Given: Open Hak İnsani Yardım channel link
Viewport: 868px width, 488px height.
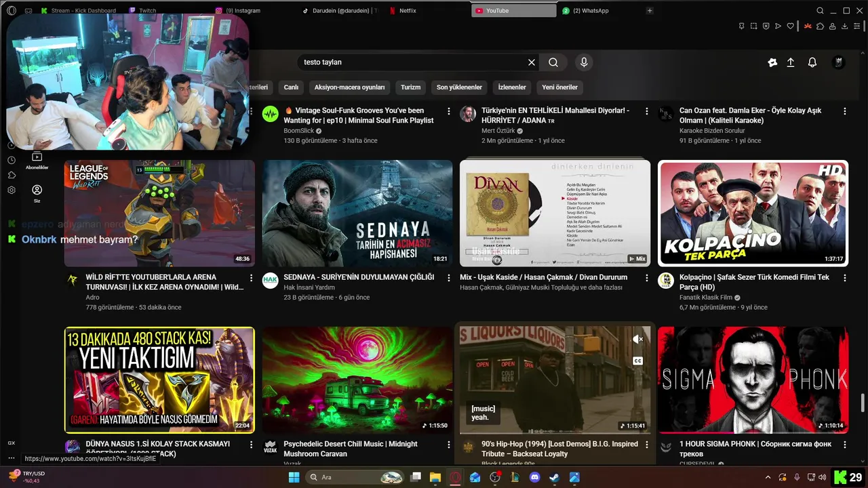Looking at the screenshot, I should pyautogui.click(x=309, y=287).
